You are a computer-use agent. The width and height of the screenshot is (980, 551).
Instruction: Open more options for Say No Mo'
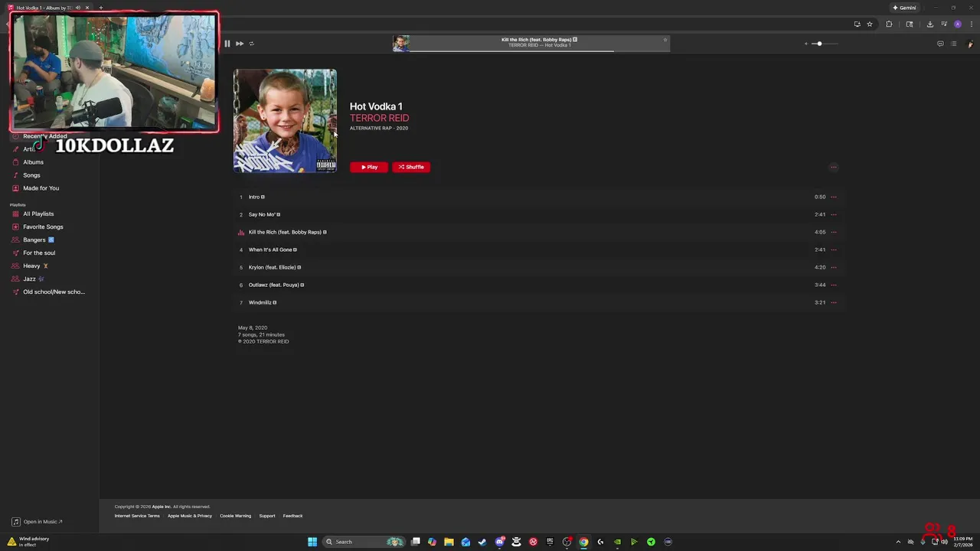coord(834,214)
